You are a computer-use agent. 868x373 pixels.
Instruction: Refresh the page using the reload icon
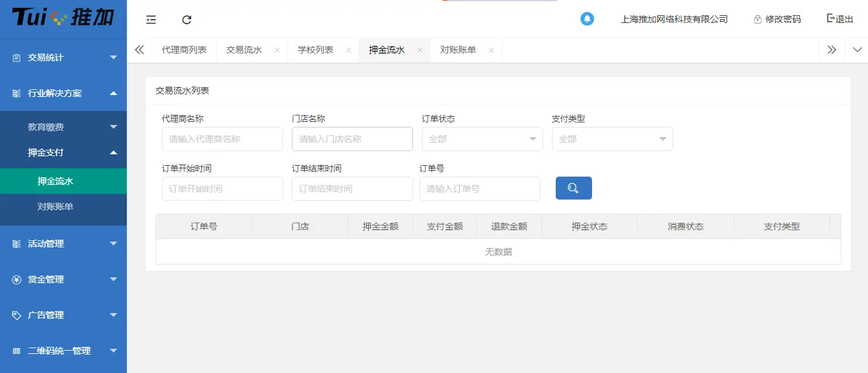tap(186, 20)
